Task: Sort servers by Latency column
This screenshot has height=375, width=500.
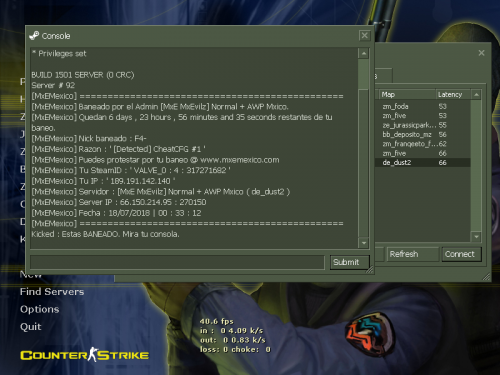Action: click(x=453, y=95)
